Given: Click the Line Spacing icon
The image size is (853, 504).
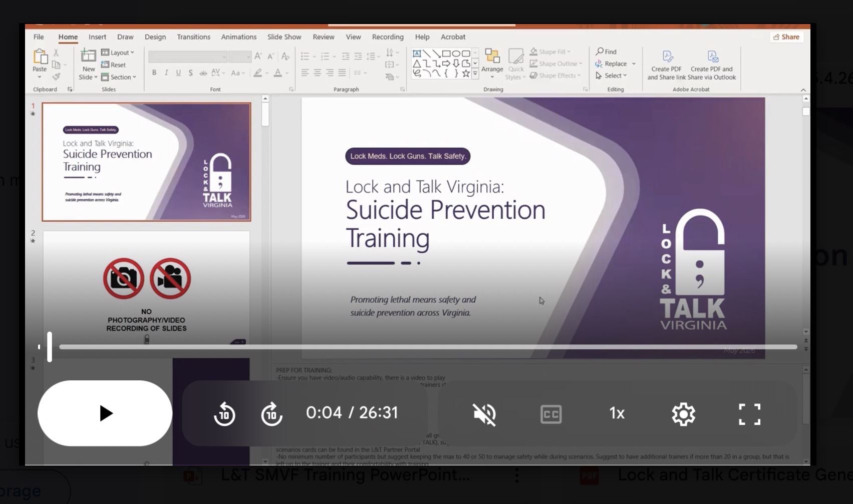Looking at the screenshot, I should tap(371, 57).
